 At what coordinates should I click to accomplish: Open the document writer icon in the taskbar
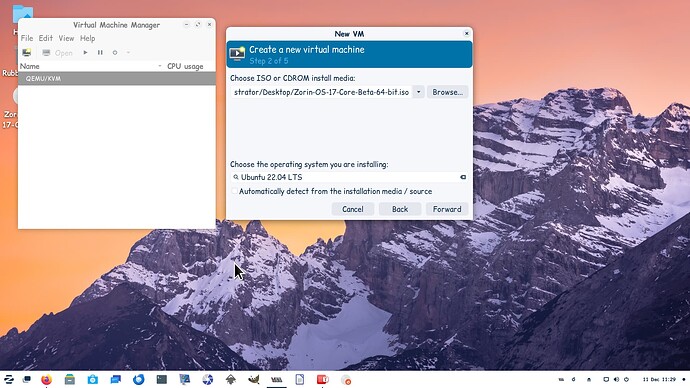[300, 379]
